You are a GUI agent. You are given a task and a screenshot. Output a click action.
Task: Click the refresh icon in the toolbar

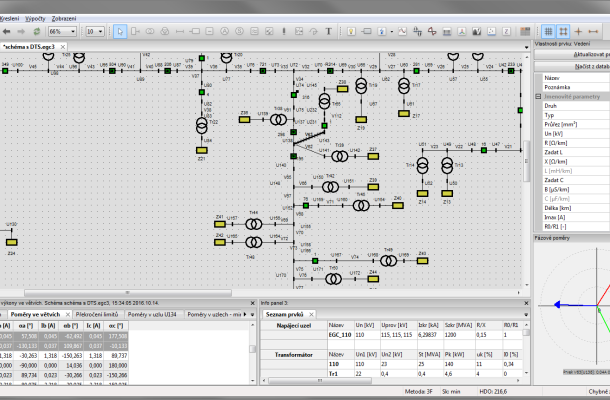37,31
